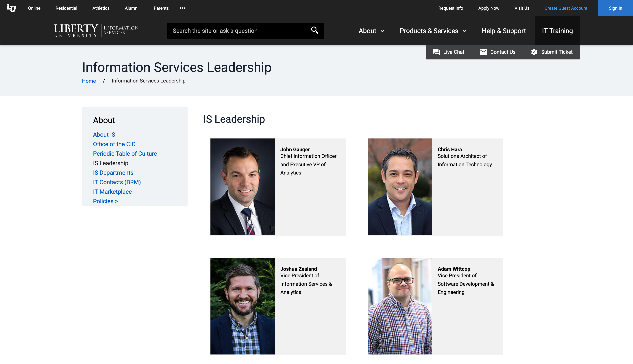Open the About menu
633x364 pixels.
click(x=367, y=31)
